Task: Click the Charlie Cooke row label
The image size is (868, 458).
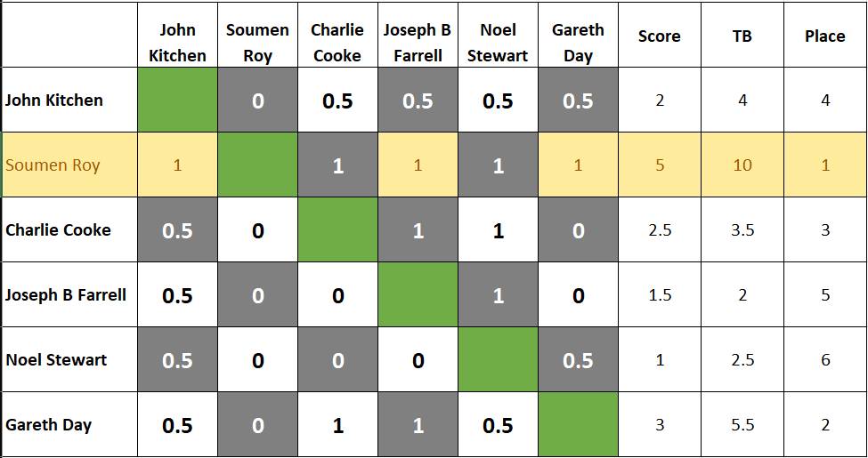Action: tap(58, 230)
